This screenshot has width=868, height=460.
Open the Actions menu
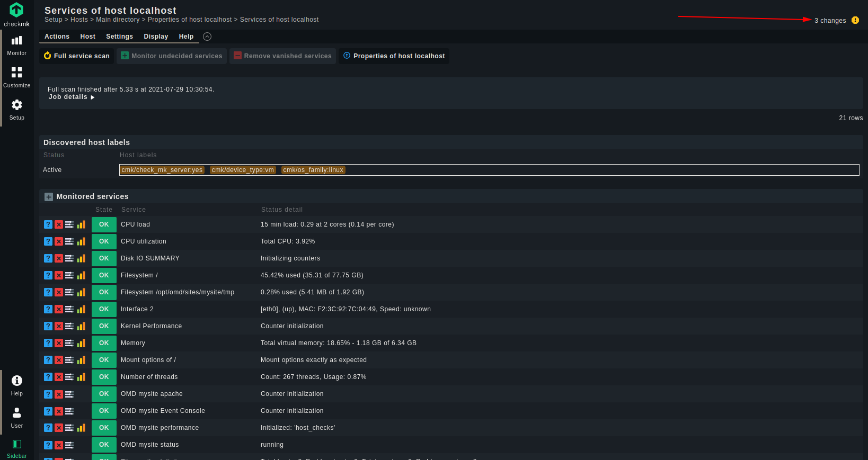57,37
